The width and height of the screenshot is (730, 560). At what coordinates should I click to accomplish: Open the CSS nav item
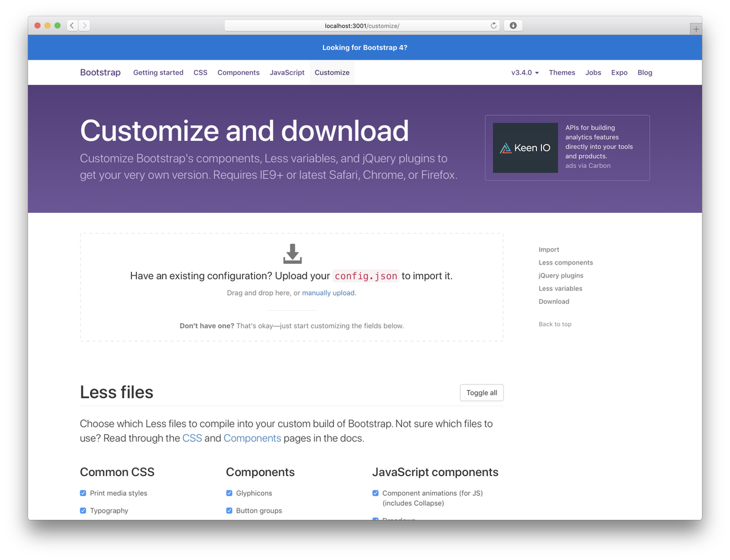[x=200, y=72]
